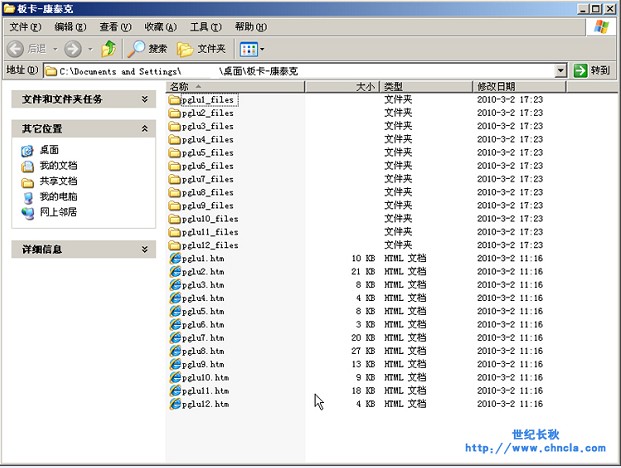Sort by the 类型 column header
The height and width of the screenshot is (468, 621).
point(427,87)
